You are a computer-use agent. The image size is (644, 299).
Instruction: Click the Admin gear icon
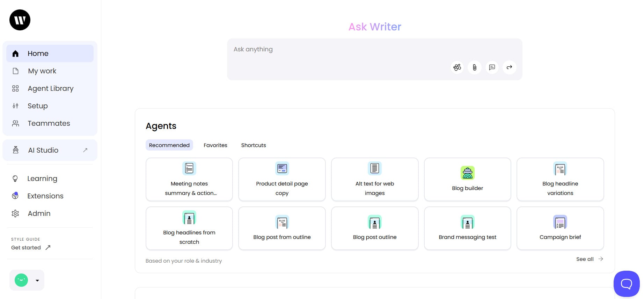coord(15,213)
